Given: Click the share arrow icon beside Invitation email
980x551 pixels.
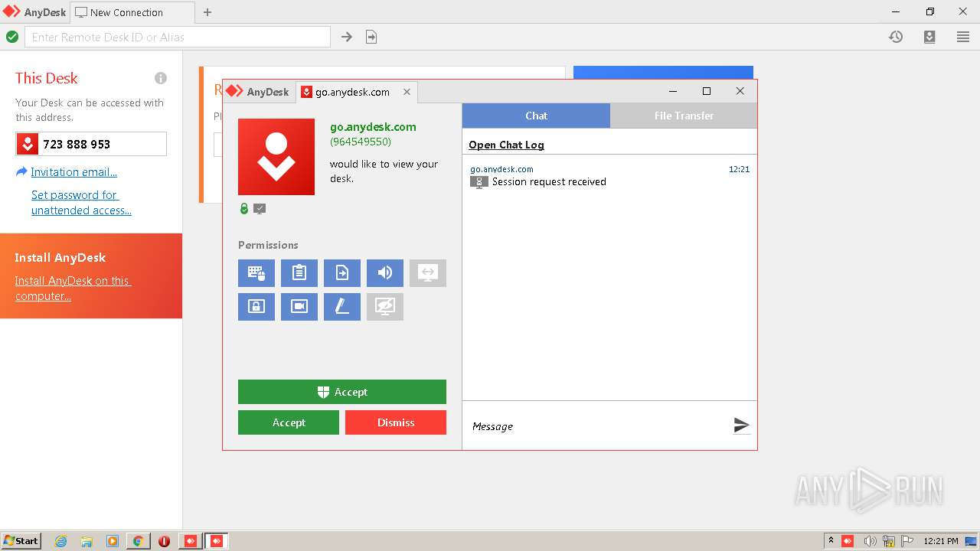Looking at the screenshot, I should 21,172.
